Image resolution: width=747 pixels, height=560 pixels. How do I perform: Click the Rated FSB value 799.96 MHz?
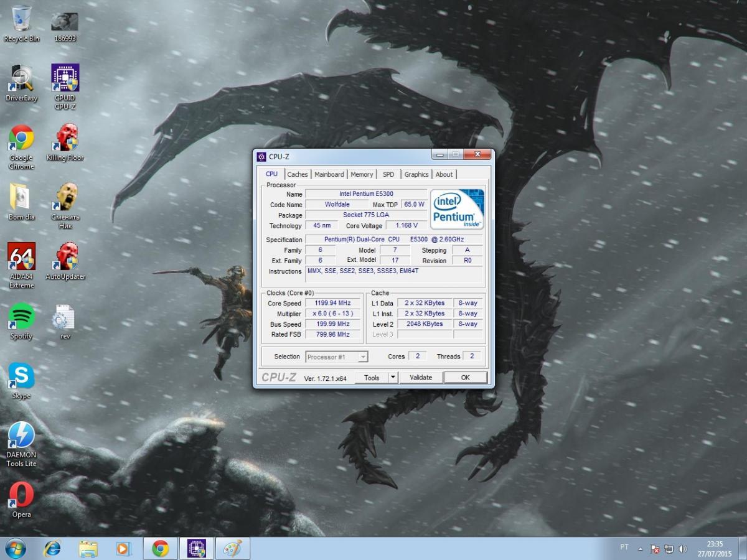click(x=332, y=335)
